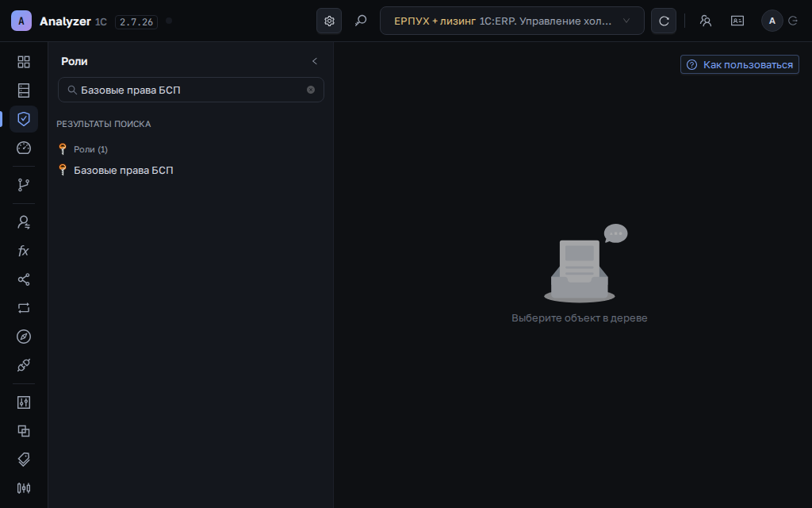Click the refresh button in top bar
This screenshot has height=508, width=812.
click(x=664, y=21)
